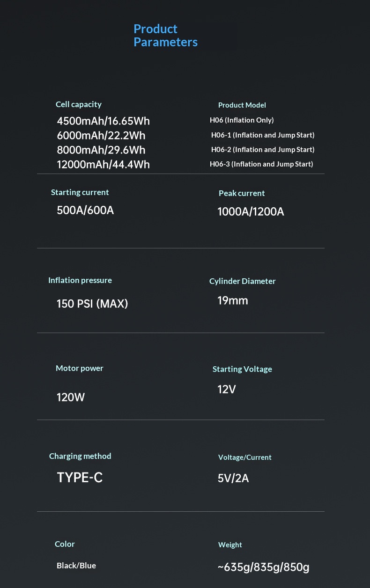Click the Inflation pressure label
The height and width of the screenshot is (588, 370).
click(x=80, y=280)
